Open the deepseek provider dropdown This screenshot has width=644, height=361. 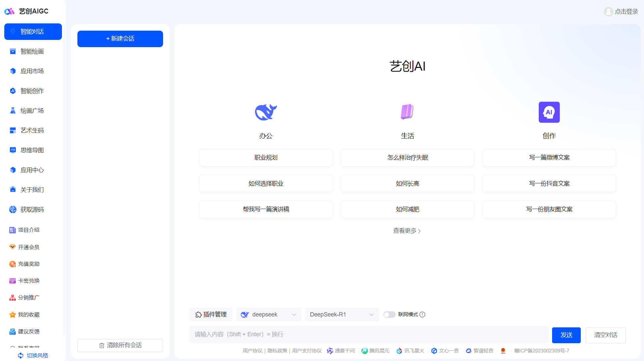(268, 314)
